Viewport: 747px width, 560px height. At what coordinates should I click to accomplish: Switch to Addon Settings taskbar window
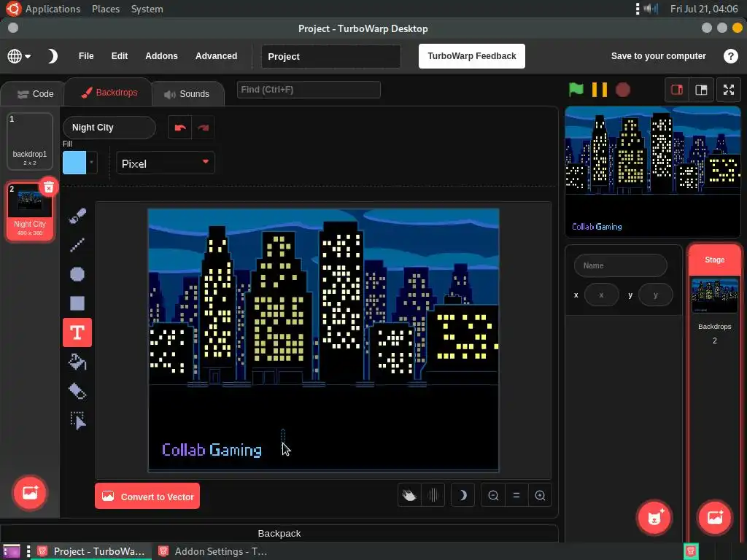212,551
